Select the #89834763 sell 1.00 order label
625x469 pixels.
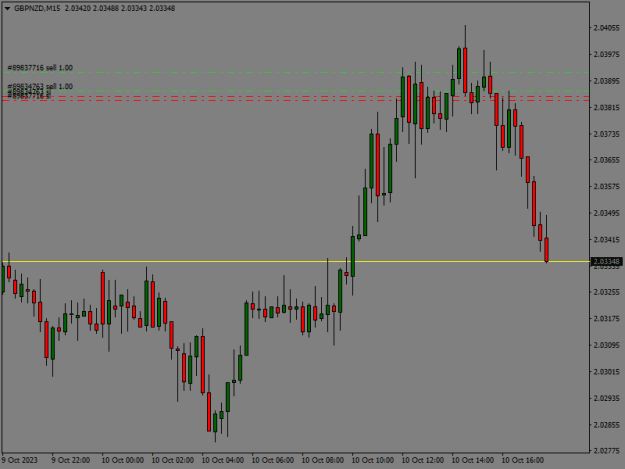40,86
